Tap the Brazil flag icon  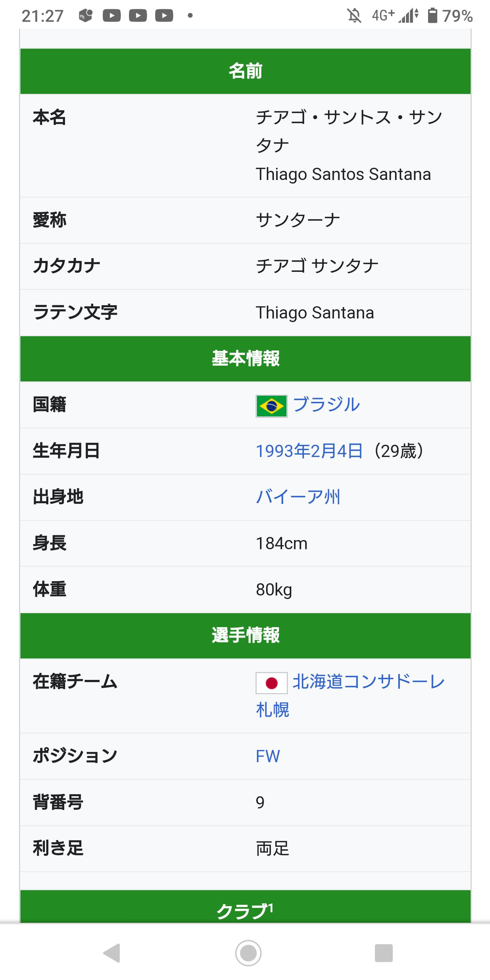(x=271, y=406)
